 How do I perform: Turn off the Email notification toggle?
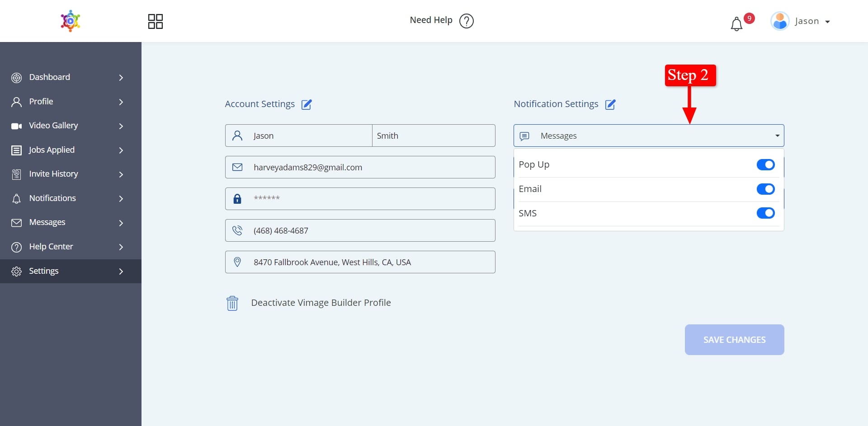click(765, 189)
